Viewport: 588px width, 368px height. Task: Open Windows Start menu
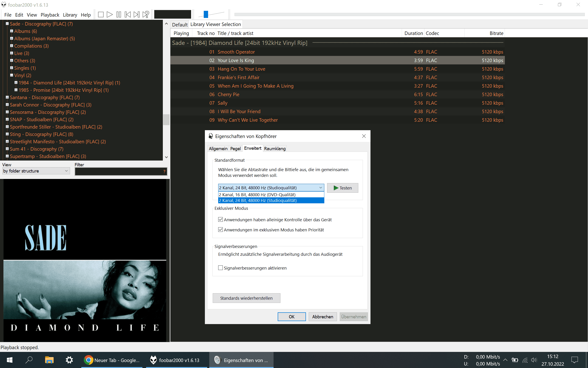[x=9, y=360]
